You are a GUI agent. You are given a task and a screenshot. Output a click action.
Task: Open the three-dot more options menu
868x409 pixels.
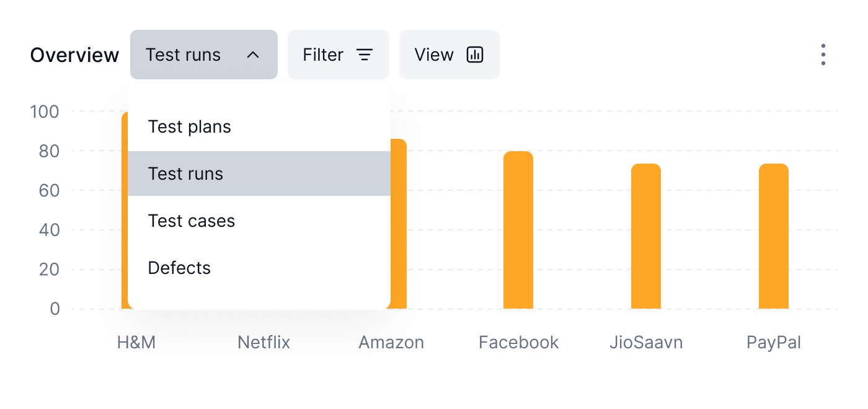[823, 55]
